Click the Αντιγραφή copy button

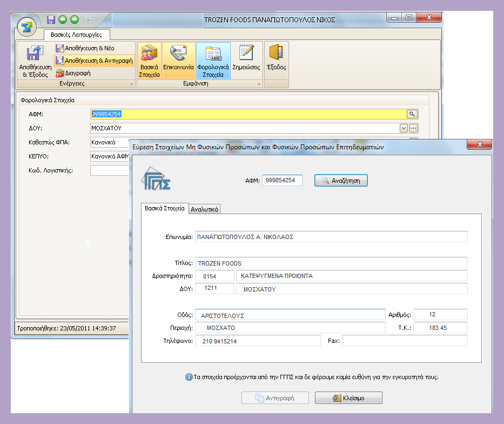tap(275, 398)
